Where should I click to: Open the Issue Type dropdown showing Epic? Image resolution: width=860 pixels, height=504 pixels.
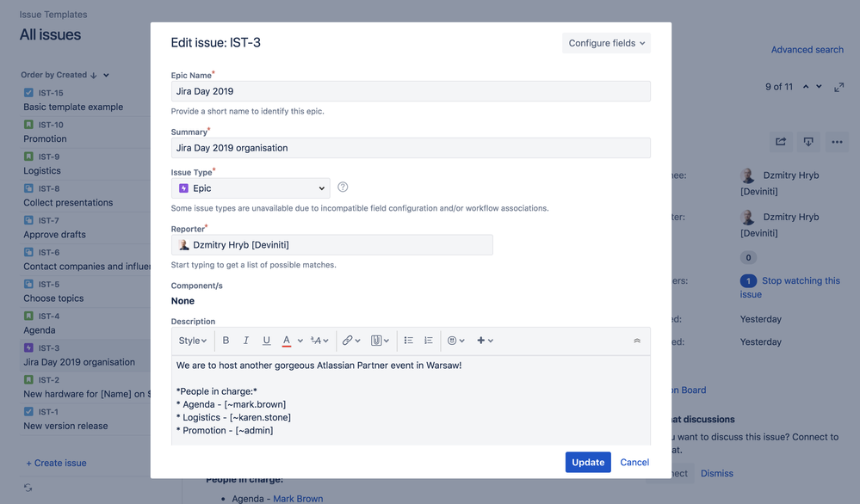(250, 187)
